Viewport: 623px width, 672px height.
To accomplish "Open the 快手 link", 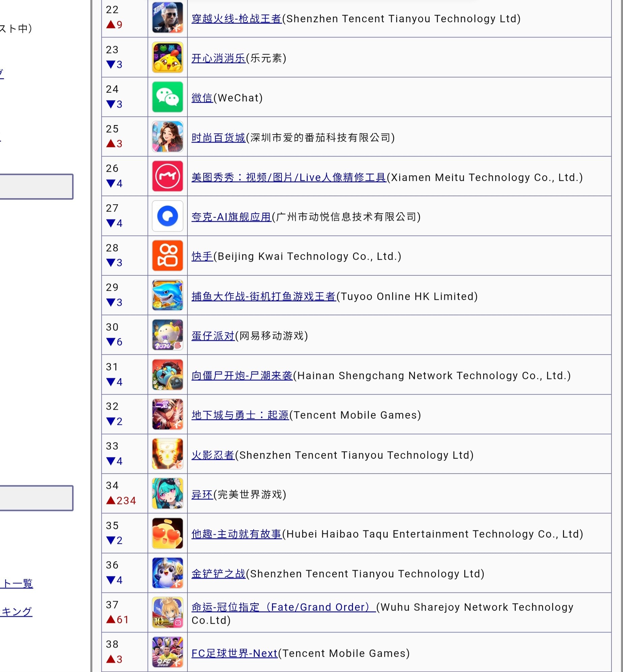I will pos(202,256).
